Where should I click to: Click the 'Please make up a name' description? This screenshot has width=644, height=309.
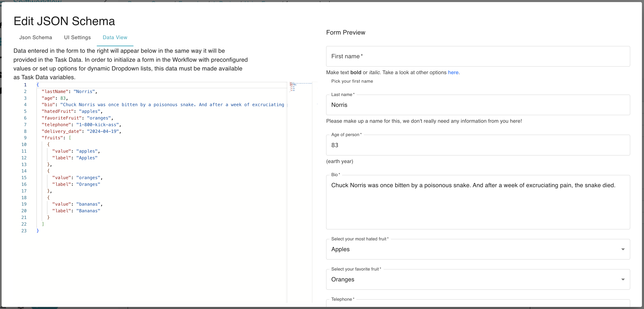point(424,121)
